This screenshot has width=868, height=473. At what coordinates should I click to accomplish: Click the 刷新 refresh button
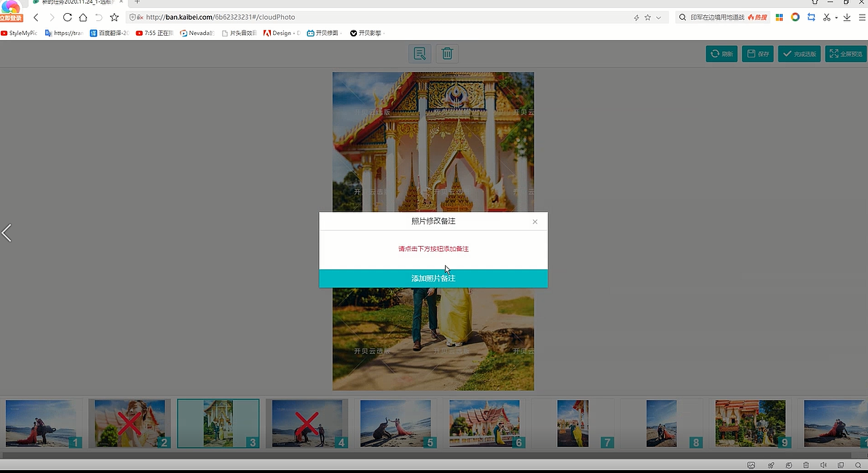click(722, 54)
